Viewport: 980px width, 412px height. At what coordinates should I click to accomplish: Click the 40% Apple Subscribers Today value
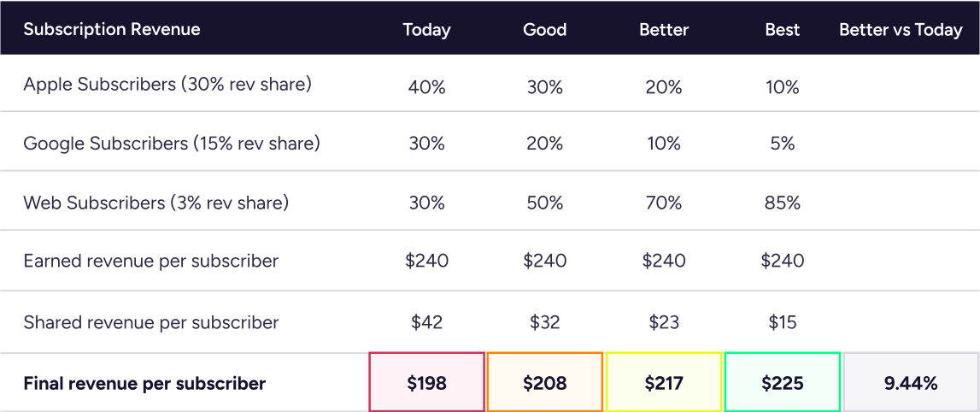tap(426, 87)
